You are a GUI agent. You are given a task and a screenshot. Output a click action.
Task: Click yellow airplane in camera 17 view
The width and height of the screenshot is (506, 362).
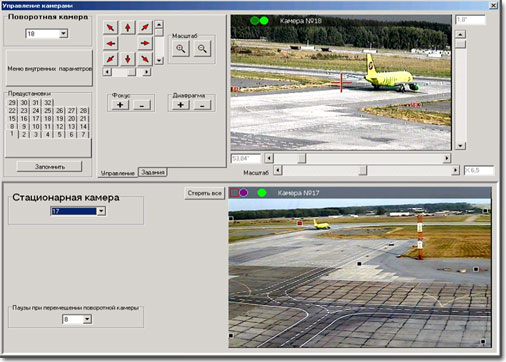tap(321, 224)
